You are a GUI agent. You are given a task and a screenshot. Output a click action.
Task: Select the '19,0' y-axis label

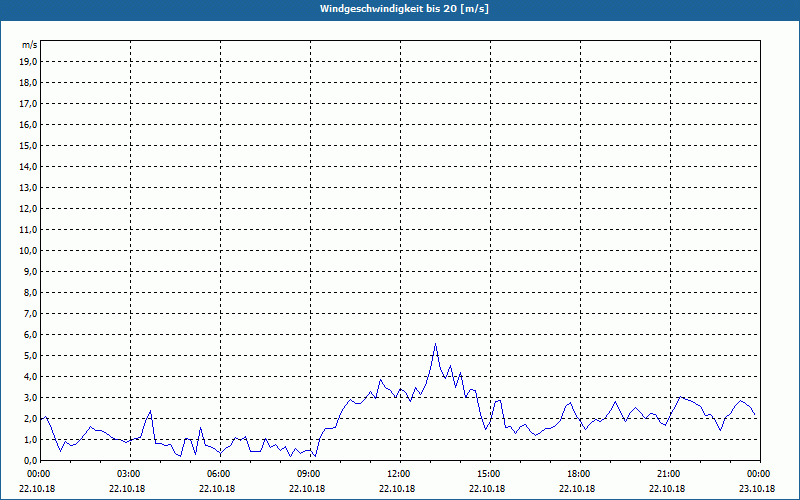tap(28, 62)
